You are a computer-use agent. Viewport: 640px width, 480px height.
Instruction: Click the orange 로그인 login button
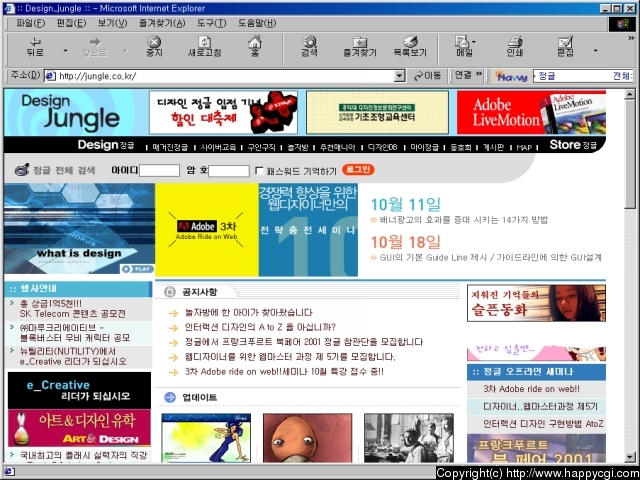358,169
